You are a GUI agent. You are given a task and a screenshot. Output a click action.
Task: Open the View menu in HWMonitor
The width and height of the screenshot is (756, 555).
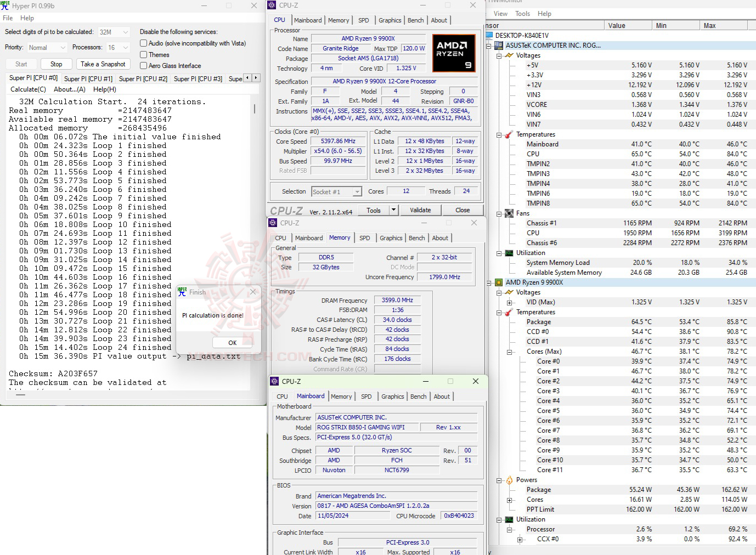500,14
